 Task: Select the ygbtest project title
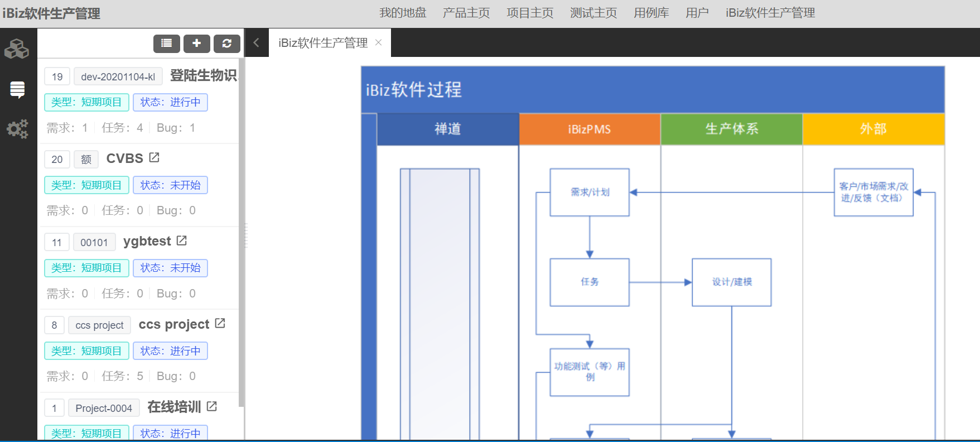(147, 241)
